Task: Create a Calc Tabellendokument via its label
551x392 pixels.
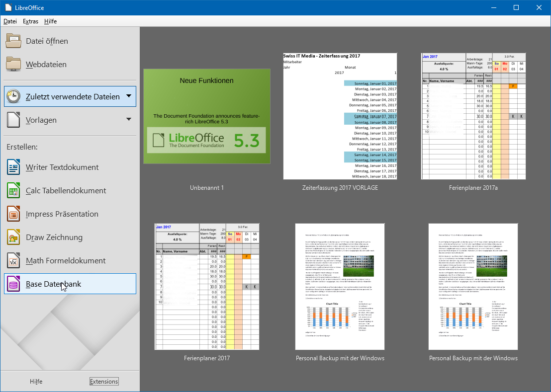Action: [x=66, y=191]
